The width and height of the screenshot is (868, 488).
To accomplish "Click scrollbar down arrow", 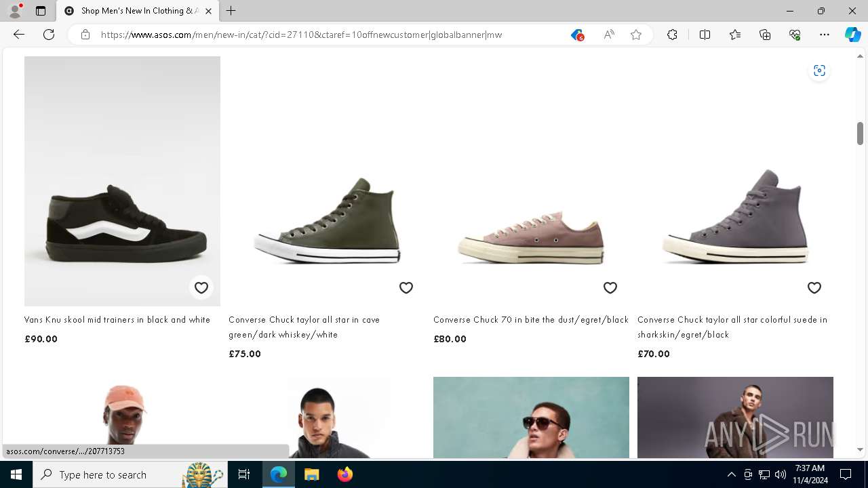I will tap(860, 449).
